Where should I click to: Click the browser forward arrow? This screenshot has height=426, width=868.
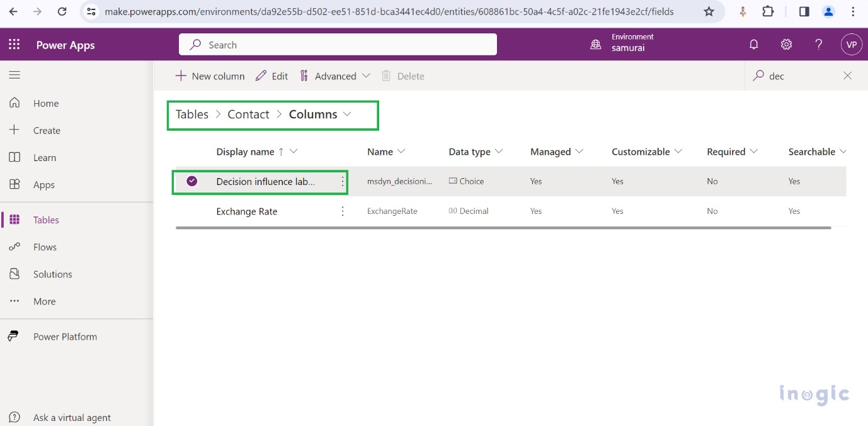(38, 11)
